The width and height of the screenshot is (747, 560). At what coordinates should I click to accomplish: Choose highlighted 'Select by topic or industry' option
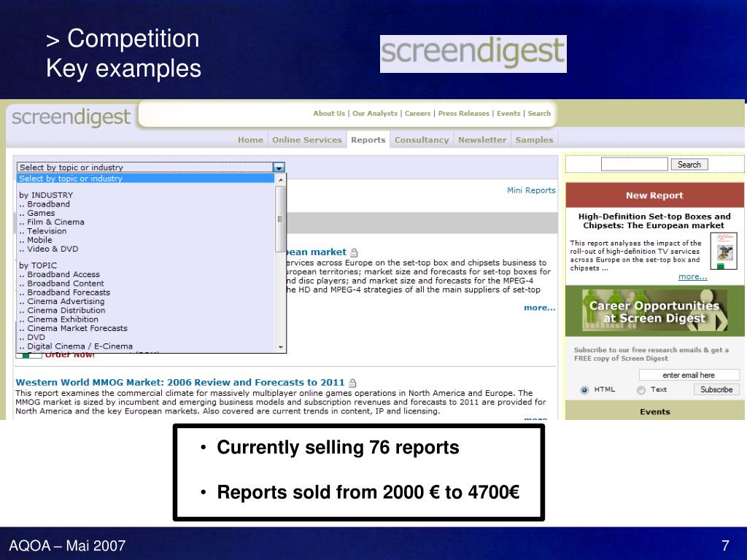(145, 179)
